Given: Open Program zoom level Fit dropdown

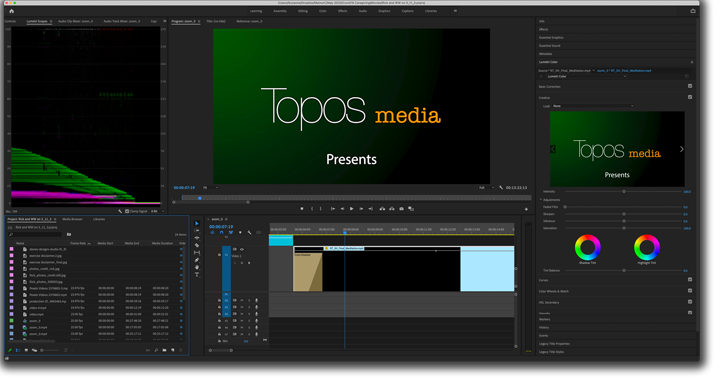Looking at the screenshot, I should point(211,188).
